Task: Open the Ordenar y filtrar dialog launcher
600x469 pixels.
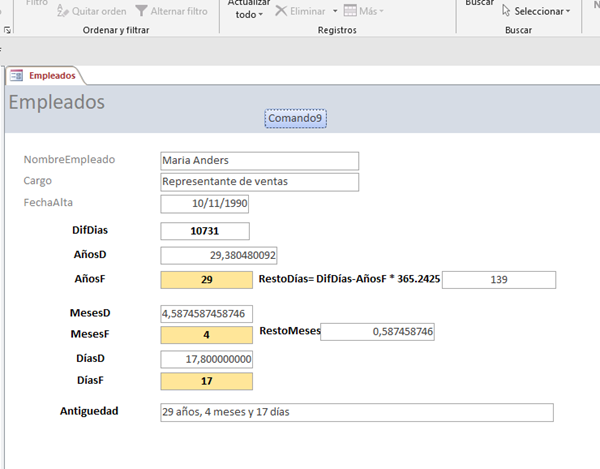Action: click(8, 31)
